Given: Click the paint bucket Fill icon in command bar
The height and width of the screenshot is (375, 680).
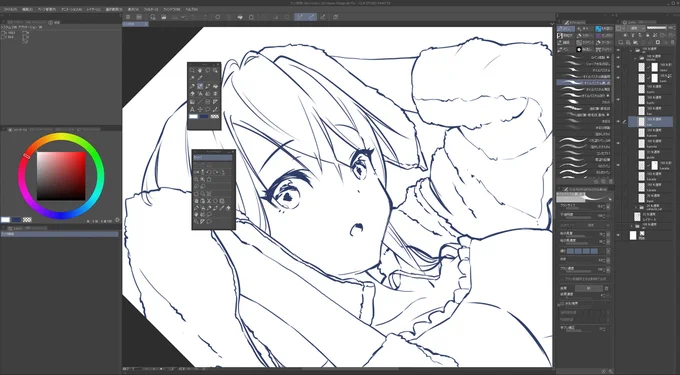Looking at the screenshot, I should coord(240,17).
